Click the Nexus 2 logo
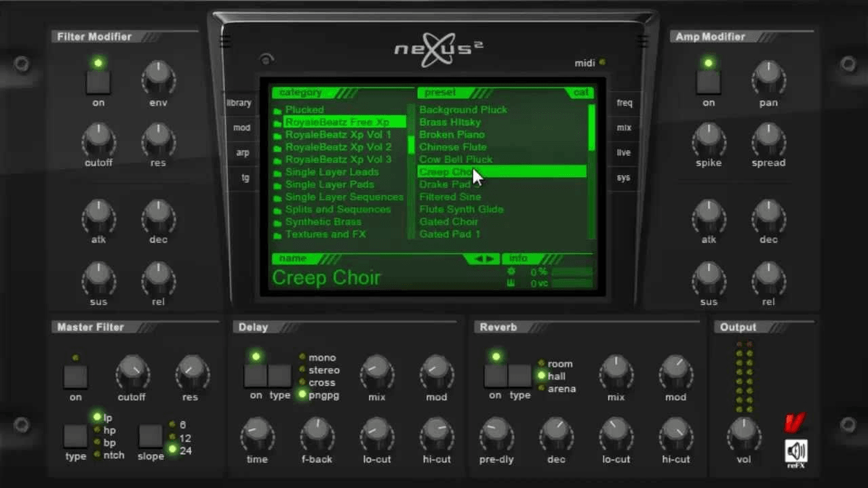Viewport: 868px width, 488px height. (x=438, y=52)
